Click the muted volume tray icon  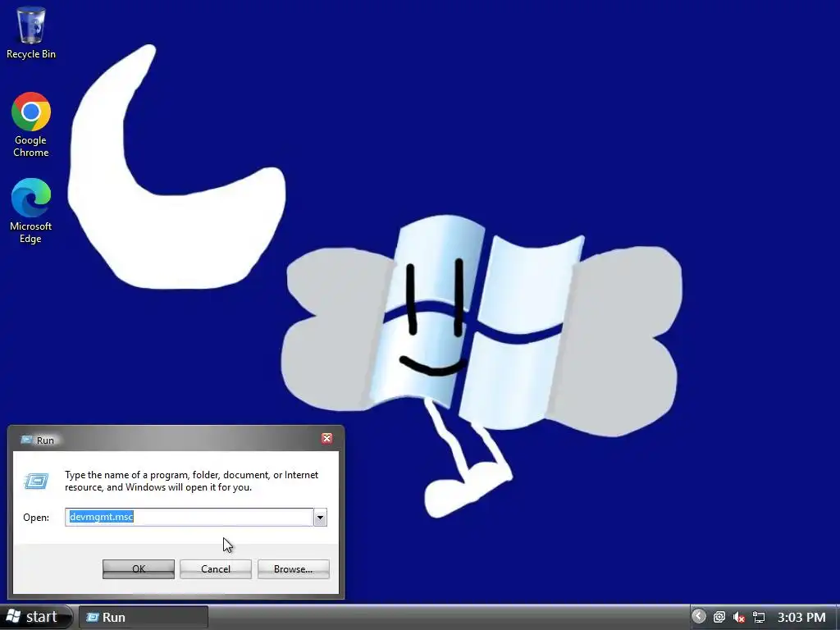[739, 617]
